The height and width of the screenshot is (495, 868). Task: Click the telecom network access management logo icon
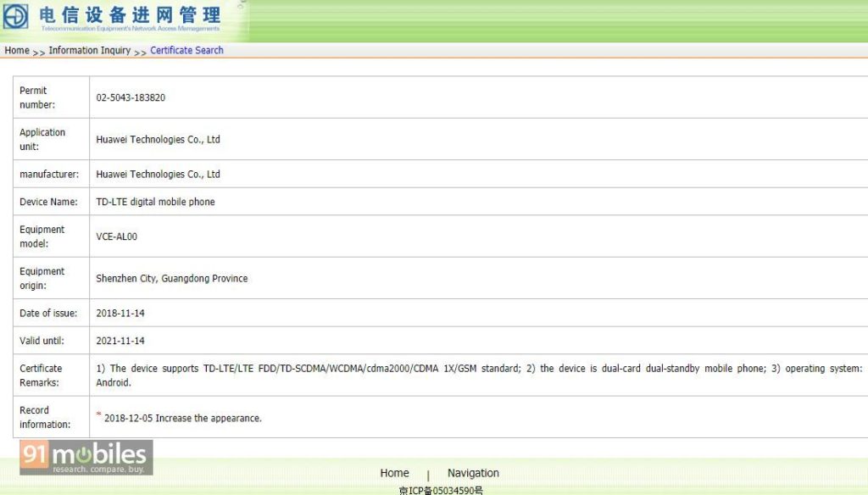[15, 16]
